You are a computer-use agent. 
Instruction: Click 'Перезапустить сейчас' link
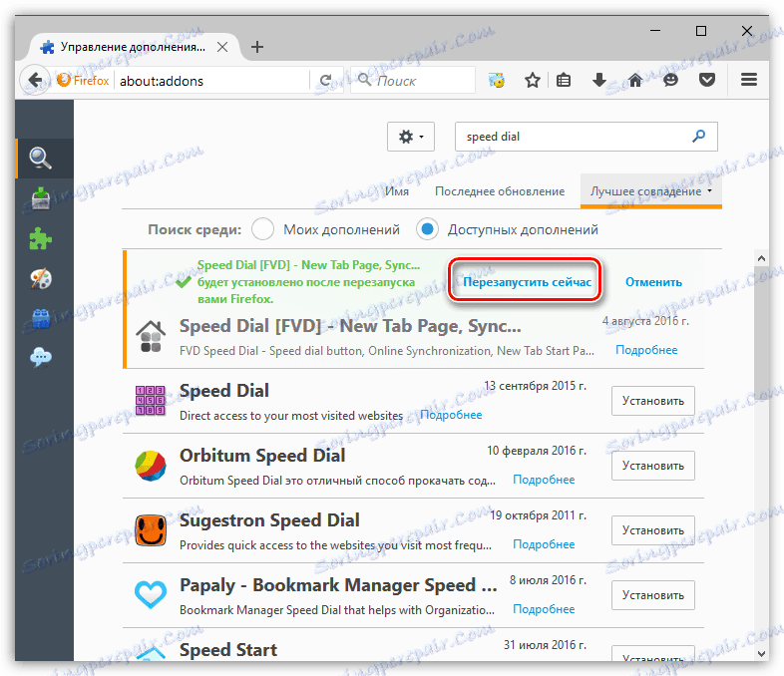click(527, 282)
